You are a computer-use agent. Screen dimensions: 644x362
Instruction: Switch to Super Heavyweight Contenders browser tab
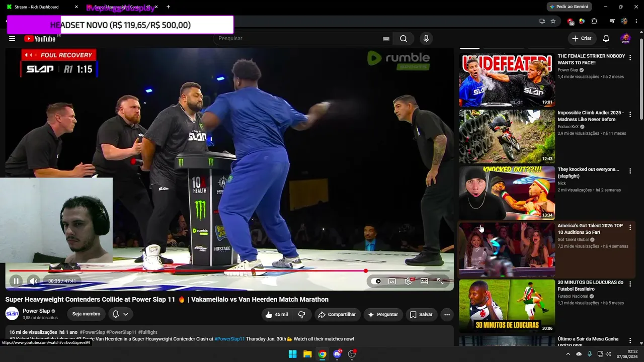point(122,7)
